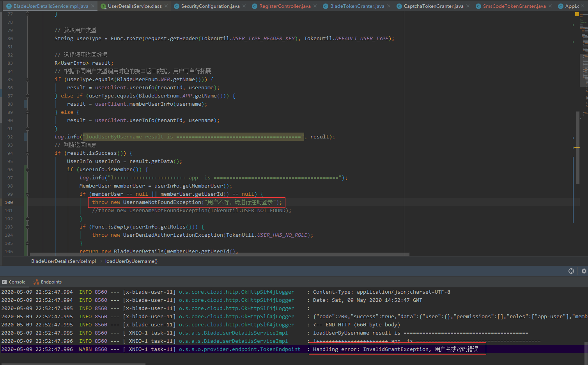
Task: Switch to the Console tab
Action: click(14, 282)
